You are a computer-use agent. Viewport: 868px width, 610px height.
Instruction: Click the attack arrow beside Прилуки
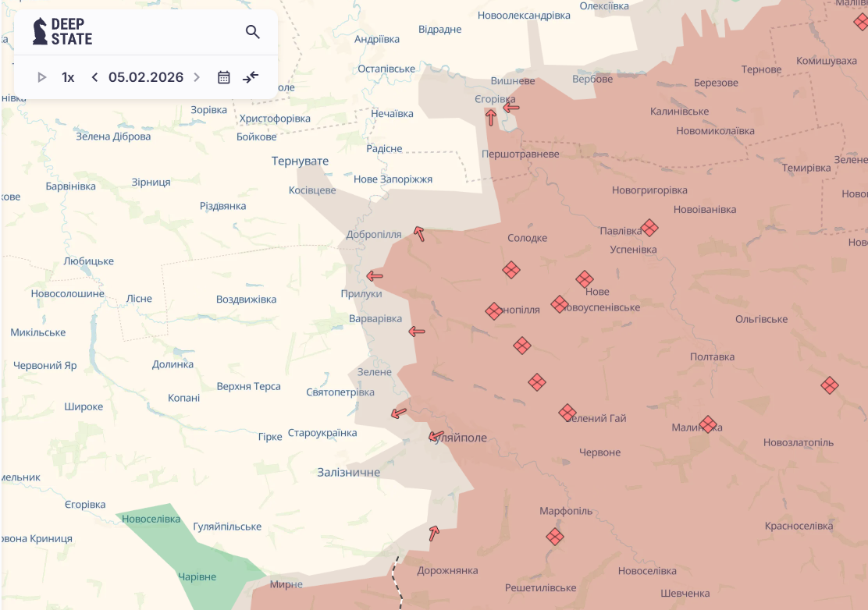375,275
